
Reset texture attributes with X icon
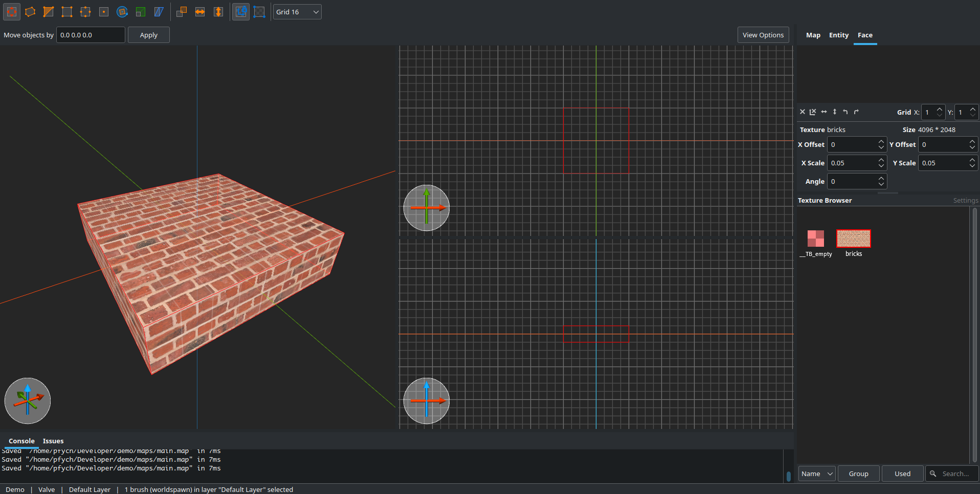tap(803, 112)
